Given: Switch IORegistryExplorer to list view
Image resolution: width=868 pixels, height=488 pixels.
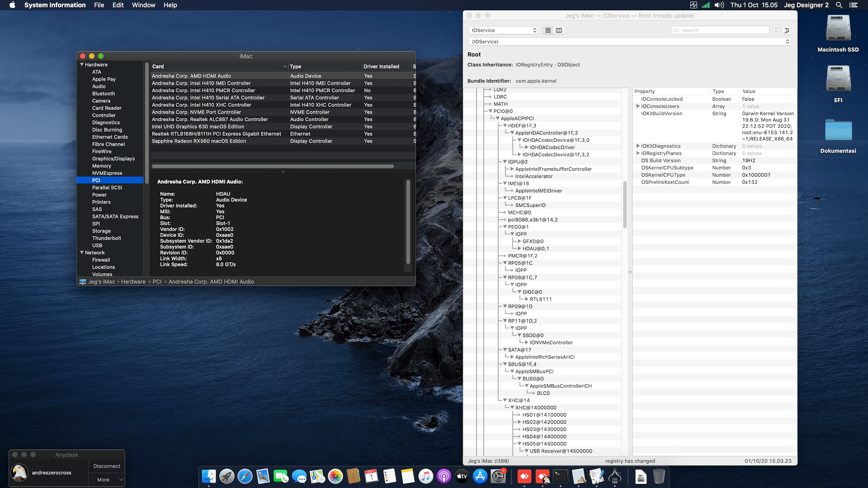Looking at the screenshot, I should [548, 30].
